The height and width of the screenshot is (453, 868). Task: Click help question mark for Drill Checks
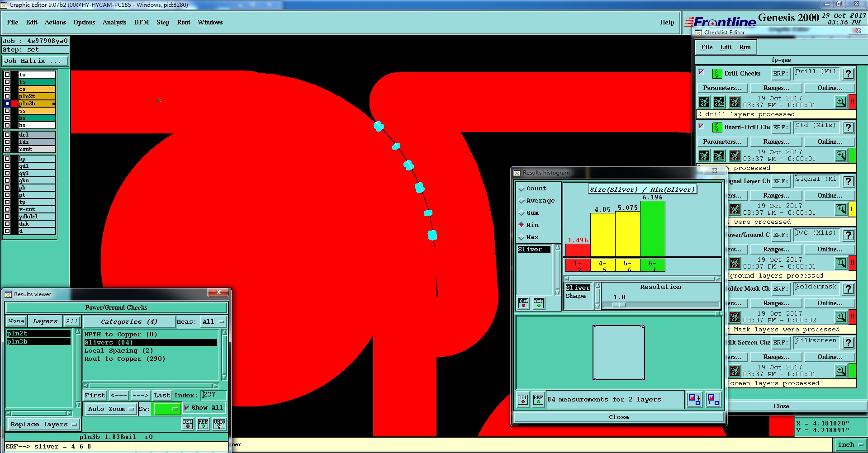(x=849, y=74)
